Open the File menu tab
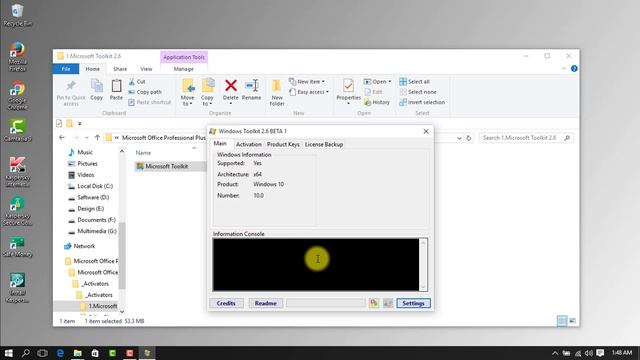The width and height of the screenshot is (640, 360). (x=66, y=69)
